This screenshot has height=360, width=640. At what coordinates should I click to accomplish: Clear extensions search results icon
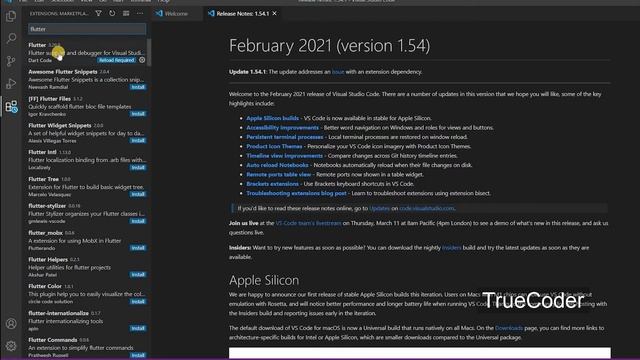[126, 13]
